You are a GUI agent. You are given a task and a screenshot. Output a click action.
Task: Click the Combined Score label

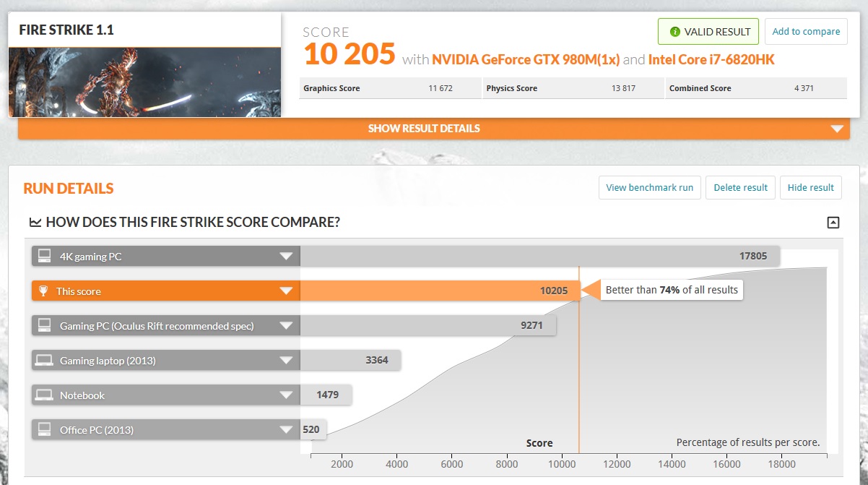pos(700,88)
